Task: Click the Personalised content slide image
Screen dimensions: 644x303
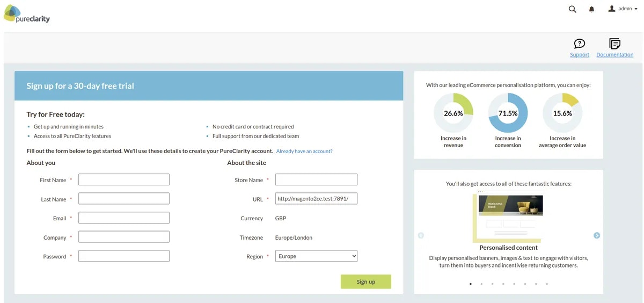Action: click(x=509, y=217)
